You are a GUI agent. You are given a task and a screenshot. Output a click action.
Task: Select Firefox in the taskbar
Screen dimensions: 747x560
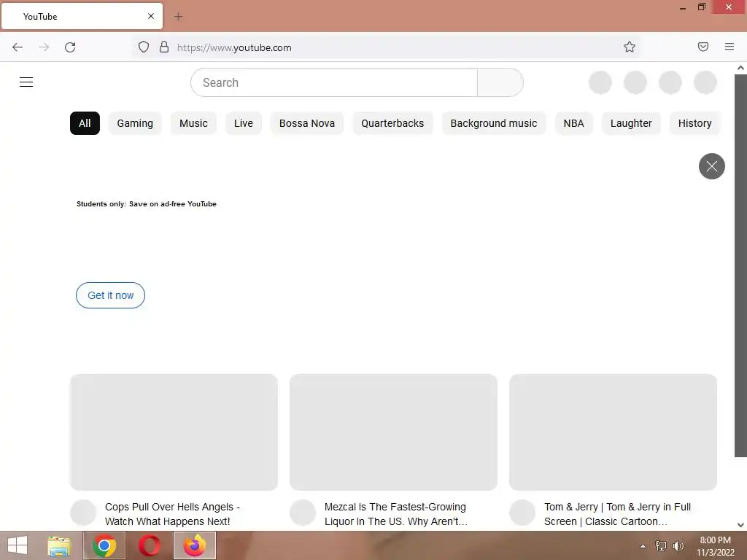(194, 545)
